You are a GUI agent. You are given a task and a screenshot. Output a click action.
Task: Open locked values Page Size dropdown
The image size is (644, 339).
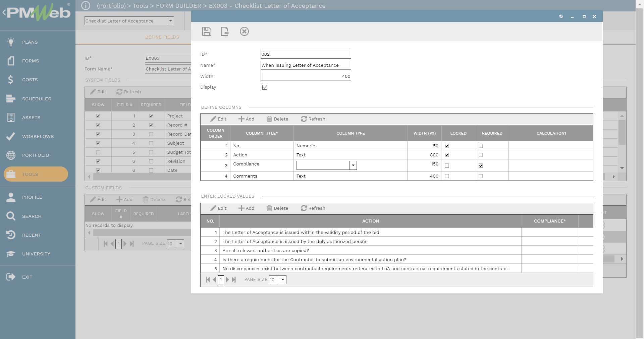click(283, 280)
